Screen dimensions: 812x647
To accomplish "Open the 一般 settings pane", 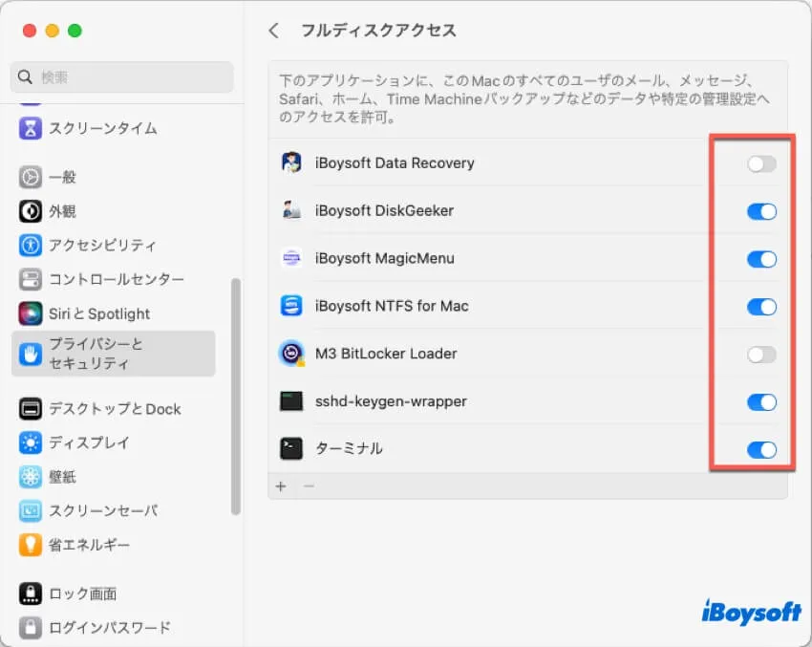I will pos(62,177).
